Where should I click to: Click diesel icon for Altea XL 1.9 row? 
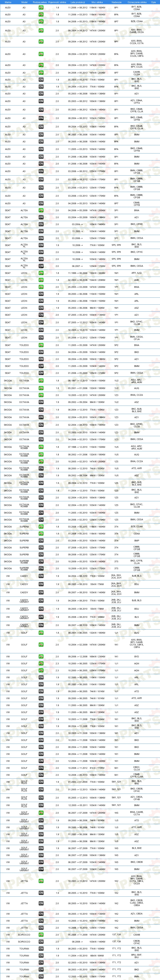[41, 245]
